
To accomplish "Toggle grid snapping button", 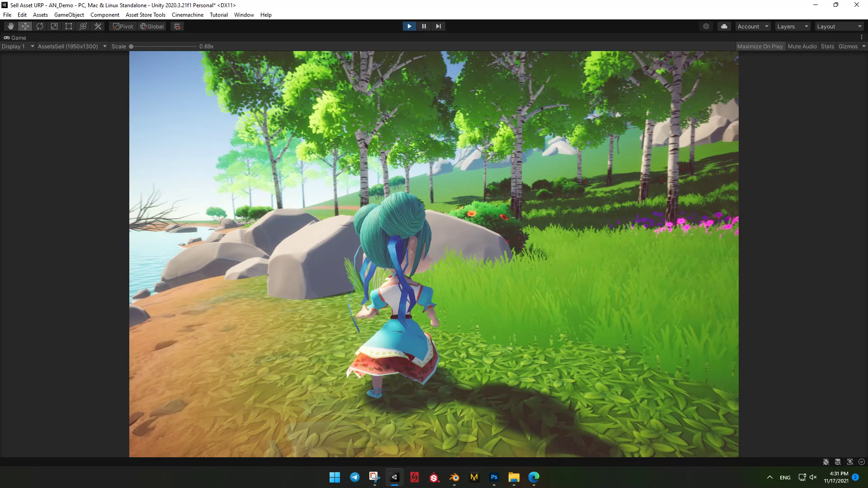I will (177, 26).
